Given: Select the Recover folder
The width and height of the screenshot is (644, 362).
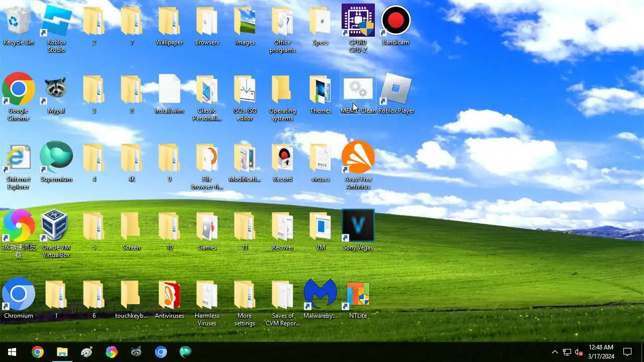Looking at the screenshot, I should 282,231.
